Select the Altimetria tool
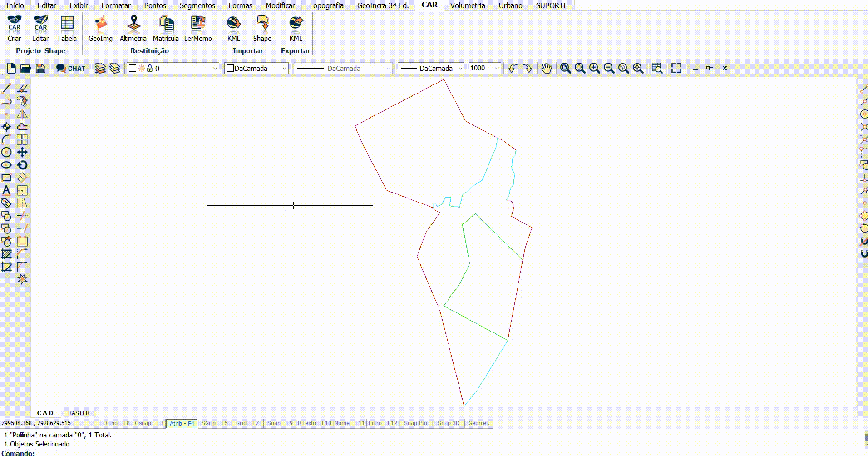The width and height of the screenshot is (868, 456). pyautogui.click(x=133, y=29)
